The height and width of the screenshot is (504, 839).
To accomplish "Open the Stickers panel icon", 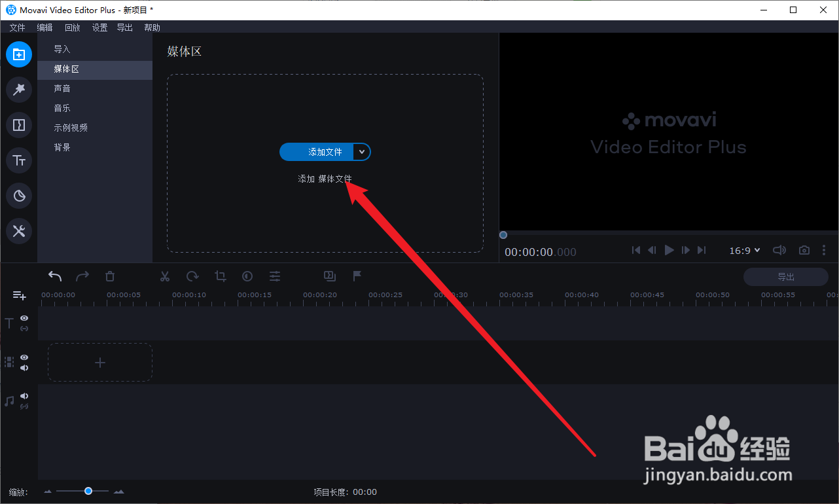I will click(x=19, y=196).
